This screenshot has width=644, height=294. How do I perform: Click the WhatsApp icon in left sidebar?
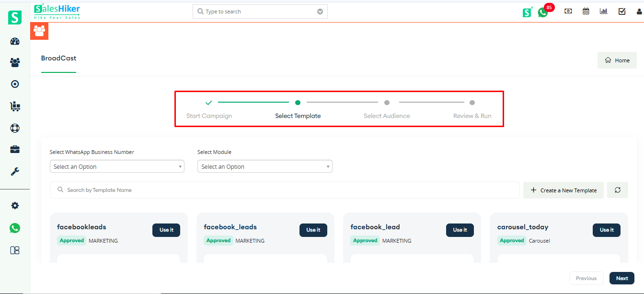[x=15, y=228]
